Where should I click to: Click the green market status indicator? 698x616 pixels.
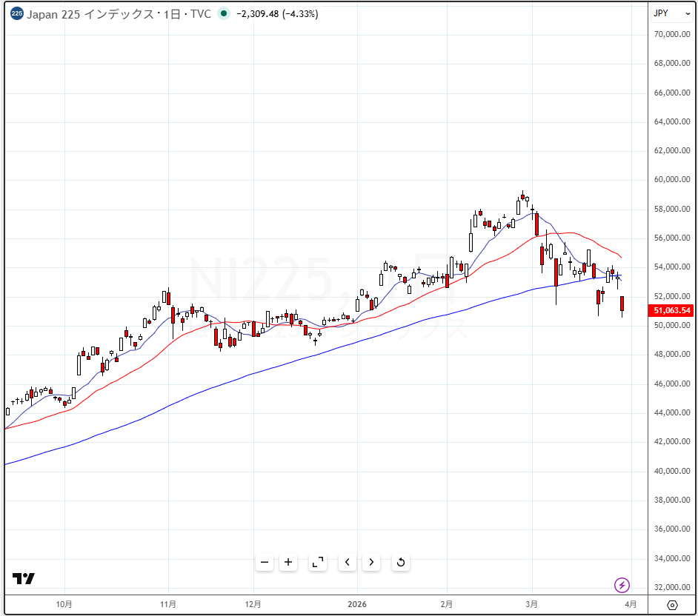[x=223, y=14]
